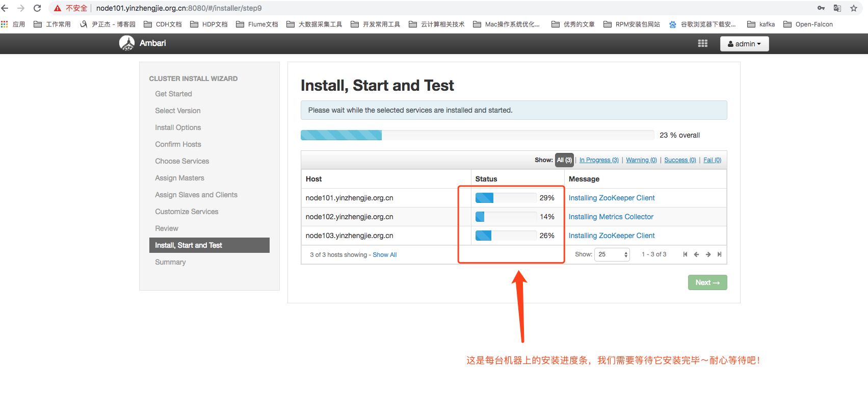Open node103 Installing ZooKeeper Client message
This screenshot has height=417, width=868.
612,236
